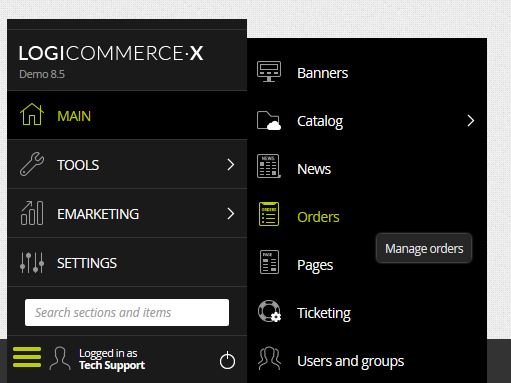The width and height of the screenshot is (511, 383).
Task: Click the Tech Support user avatar
Action: click(60, 358)
